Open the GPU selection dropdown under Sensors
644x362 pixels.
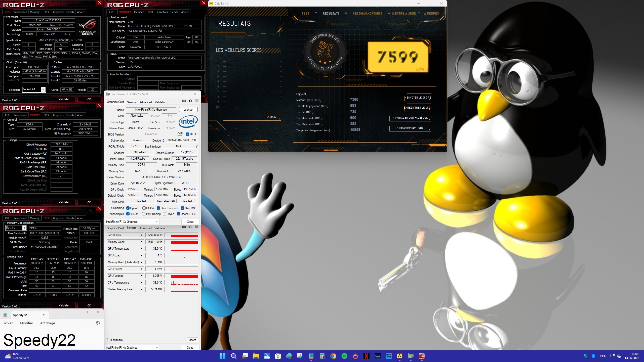coord(132,347)
